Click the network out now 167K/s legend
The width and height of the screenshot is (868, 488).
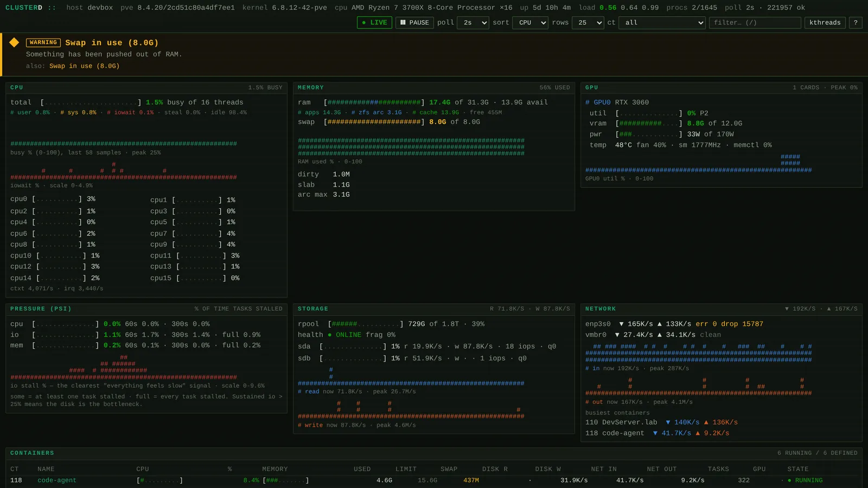(x=639, y=402)
